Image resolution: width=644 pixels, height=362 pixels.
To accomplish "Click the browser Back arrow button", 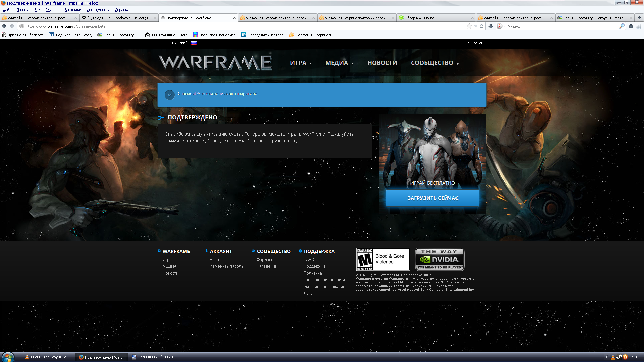I will point(4,26).
